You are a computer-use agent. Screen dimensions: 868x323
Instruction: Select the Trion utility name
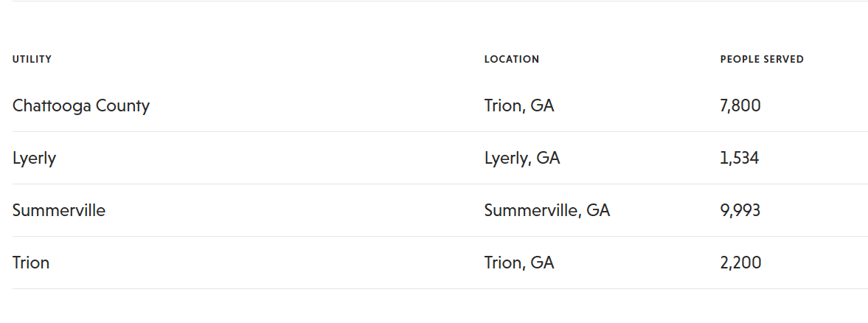[x=31, y=263]
